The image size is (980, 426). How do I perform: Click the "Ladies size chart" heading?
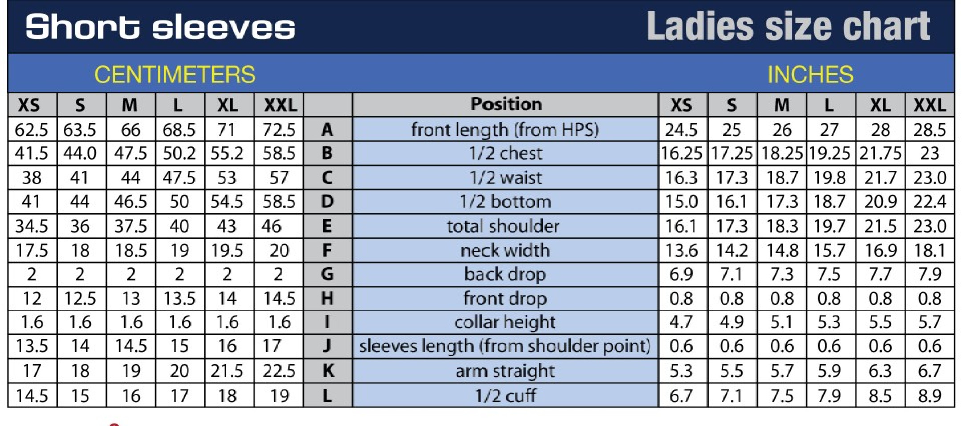[x=788, y=26]
